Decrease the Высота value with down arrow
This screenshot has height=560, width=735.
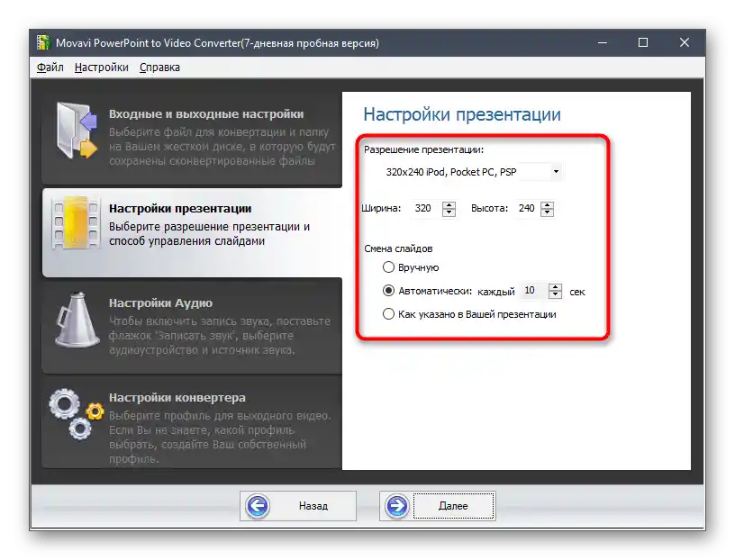tap(547, 212)
